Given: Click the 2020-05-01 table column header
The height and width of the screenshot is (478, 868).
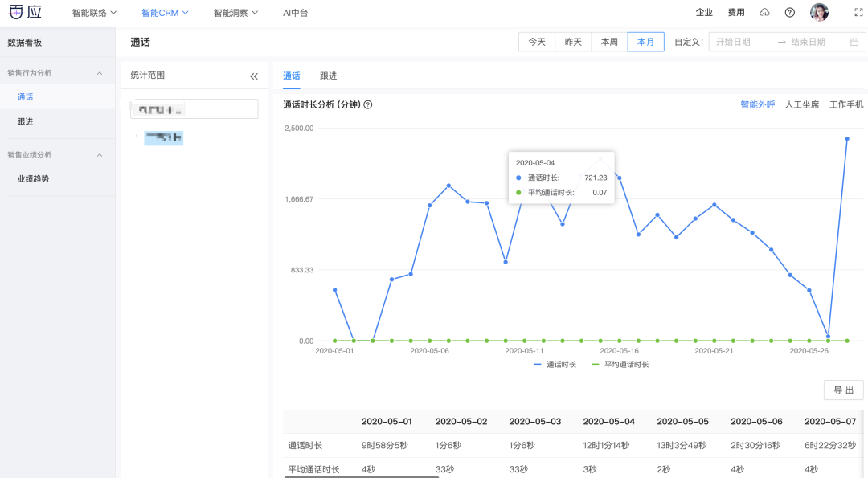Looking at the screenshot, I should click(387, 422).
